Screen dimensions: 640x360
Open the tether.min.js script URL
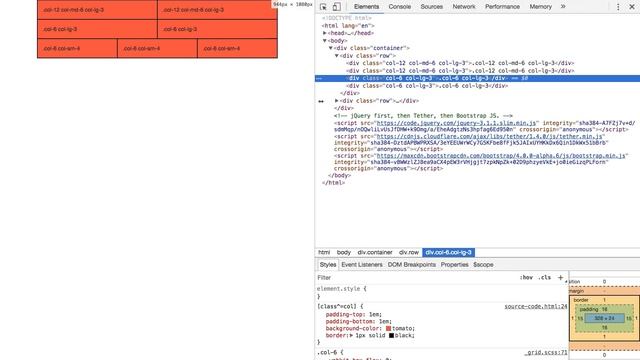click(x=489, y=136)
